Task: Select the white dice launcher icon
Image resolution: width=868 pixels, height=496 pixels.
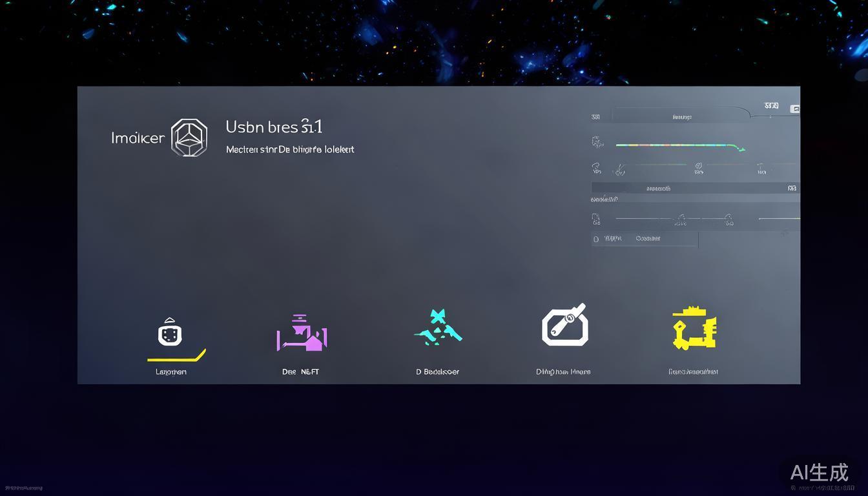Action: point(170,331)
